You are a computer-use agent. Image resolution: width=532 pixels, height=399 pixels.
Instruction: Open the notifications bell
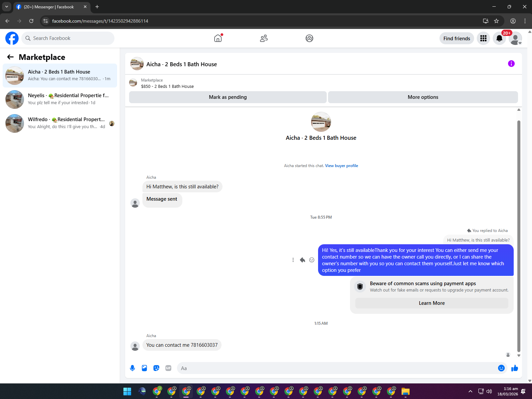[x=499, y=38]
